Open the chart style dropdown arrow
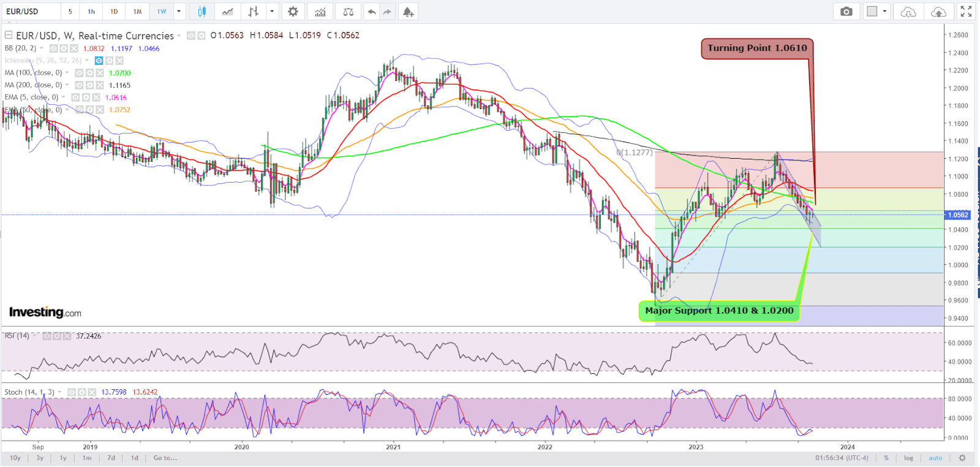The image size is (980, 467). click(272, 12)
